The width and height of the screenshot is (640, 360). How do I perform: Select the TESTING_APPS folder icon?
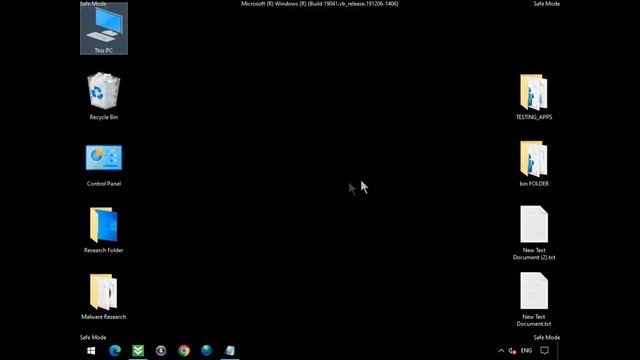tap(534, 97)
